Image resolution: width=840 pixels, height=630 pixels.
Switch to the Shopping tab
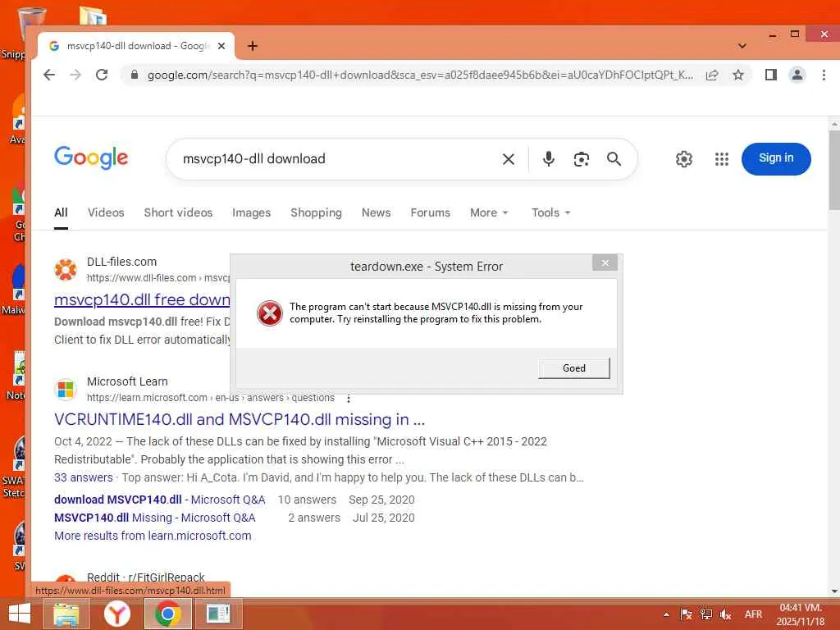click(316, 213)
